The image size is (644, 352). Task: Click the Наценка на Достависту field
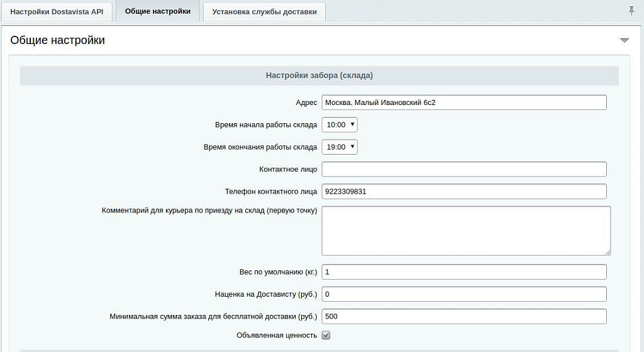(x=464, y=294)
